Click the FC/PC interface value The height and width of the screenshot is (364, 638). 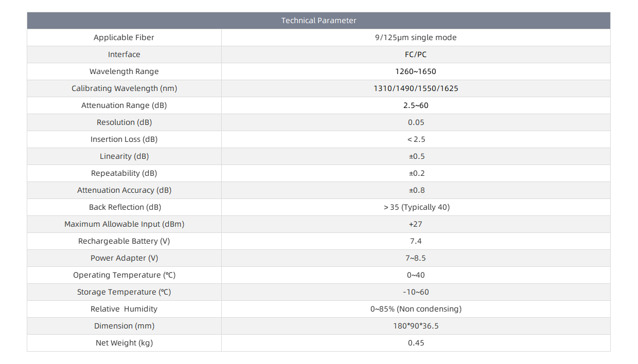[x=416, y=54]
